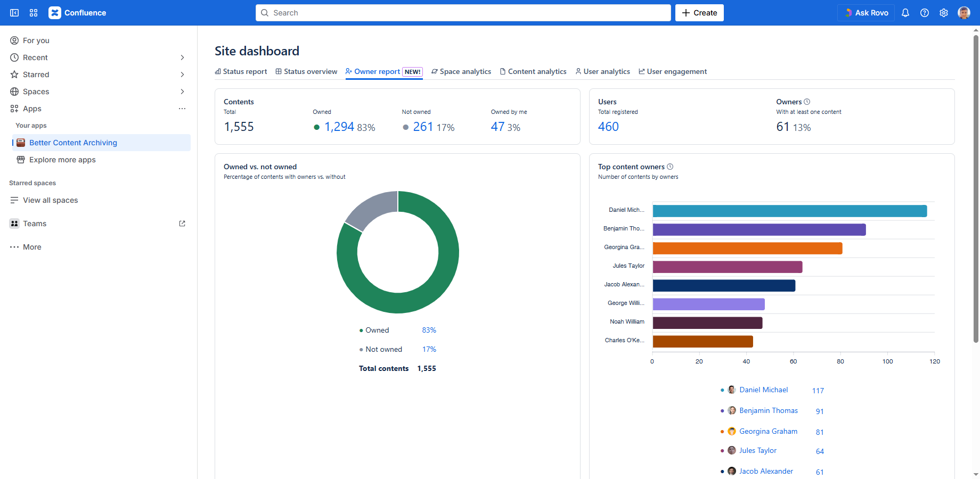Viewport: 980px width, 479px height.
Task: Click the Daniel Michael owner link
Action: coord(763,390)
